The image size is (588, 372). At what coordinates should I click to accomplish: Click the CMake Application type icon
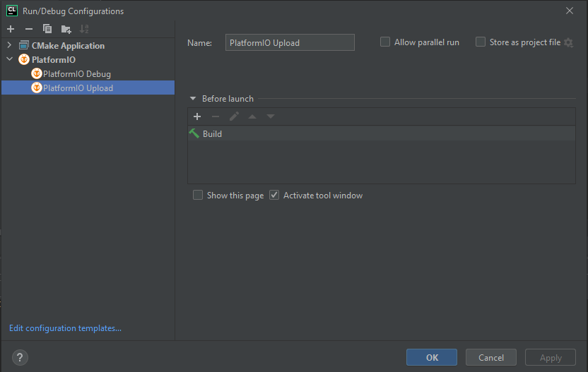point(23,45)
